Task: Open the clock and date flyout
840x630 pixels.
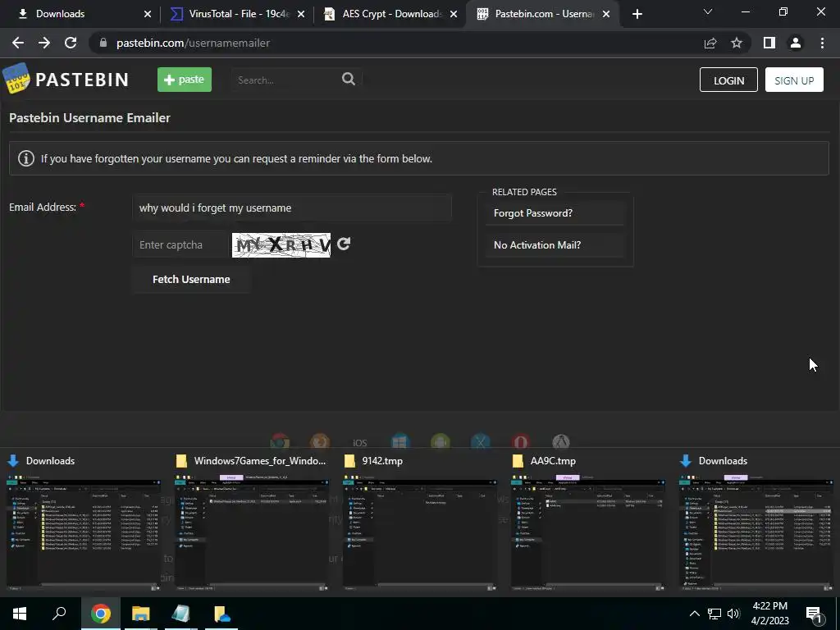Action: (769, 614)
